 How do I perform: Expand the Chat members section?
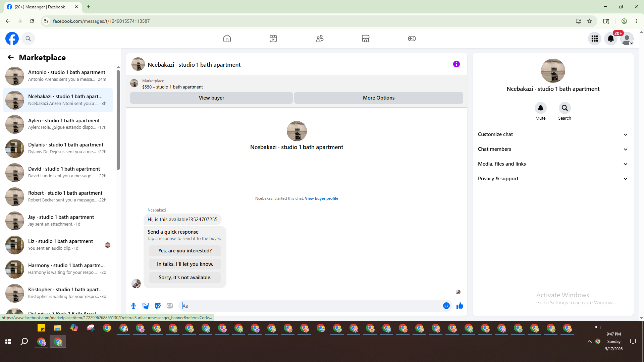(553, 149)
